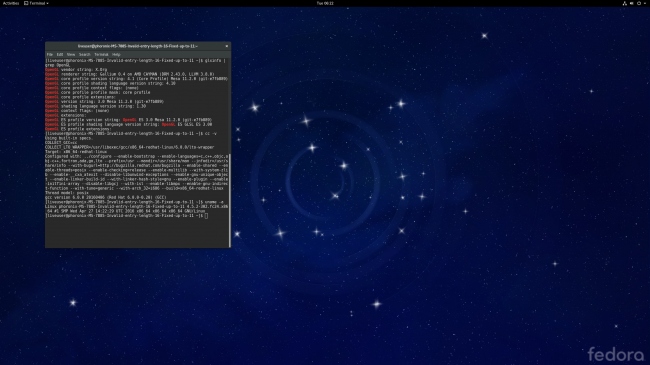Click the volume icon in system tray

(631, 3)
